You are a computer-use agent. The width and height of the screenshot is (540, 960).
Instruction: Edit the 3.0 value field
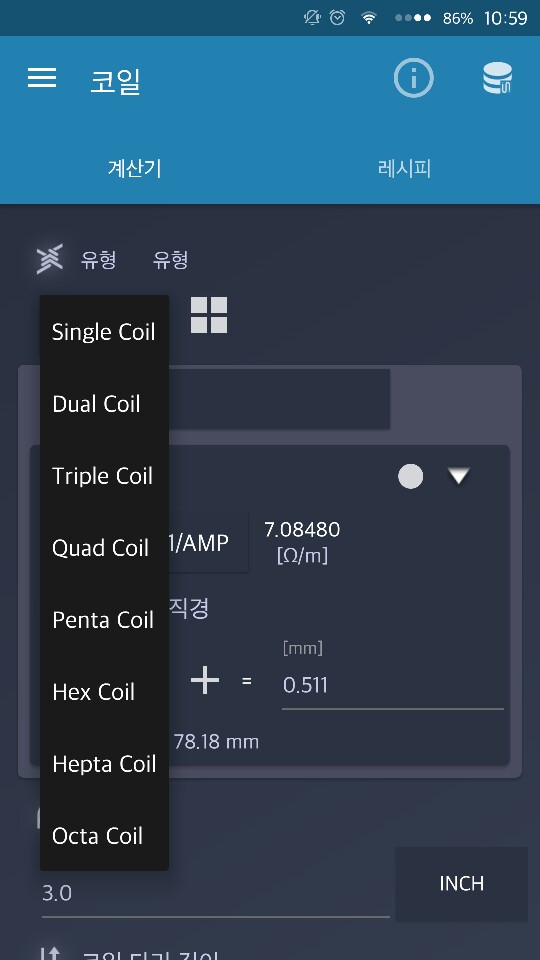click(x=216, y=894)
